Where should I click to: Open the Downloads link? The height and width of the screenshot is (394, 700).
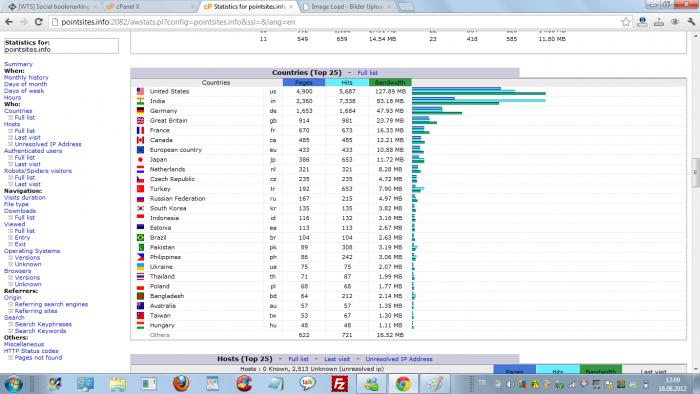coord(20,211)
